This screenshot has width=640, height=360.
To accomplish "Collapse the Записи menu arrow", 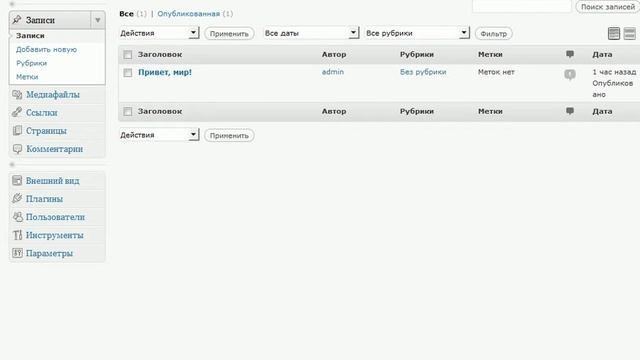I will tap(98, 20).
